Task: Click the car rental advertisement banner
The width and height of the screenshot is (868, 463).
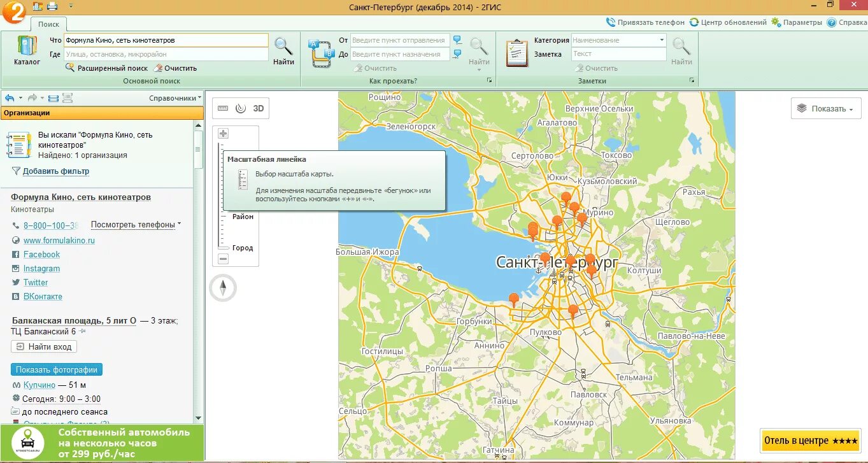Action: tap(102, 443)
